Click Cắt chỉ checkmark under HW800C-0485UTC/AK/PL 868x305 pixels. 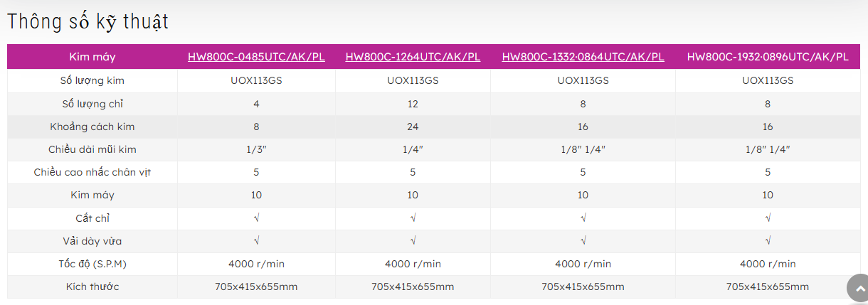click(256, 218)
